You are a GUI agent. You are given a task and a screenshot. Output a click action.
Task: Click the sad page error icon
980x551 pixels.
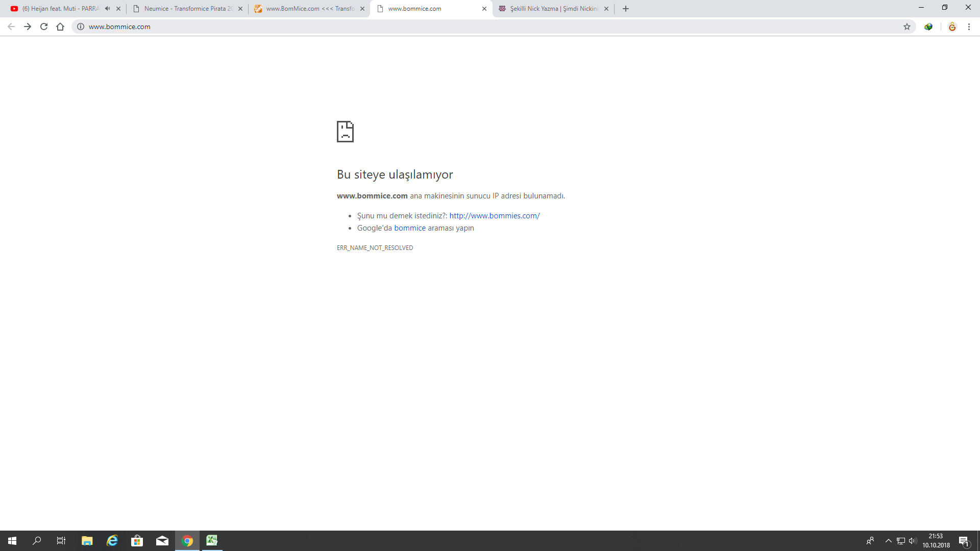[x=345, y=132]
